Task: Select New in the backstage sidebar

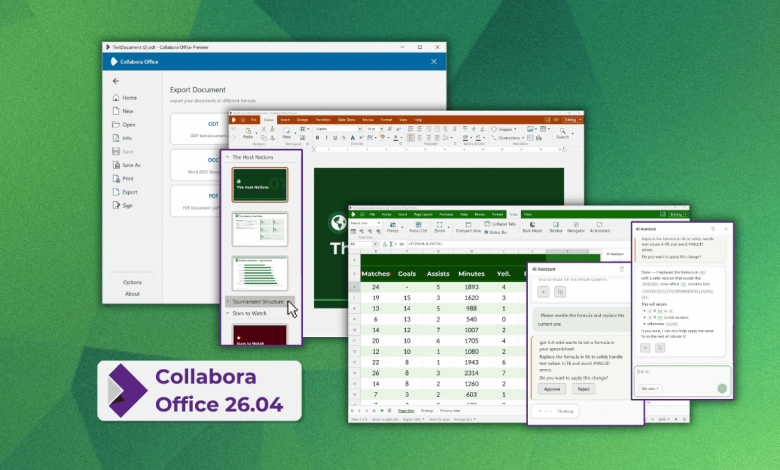Action: [123, 111]
